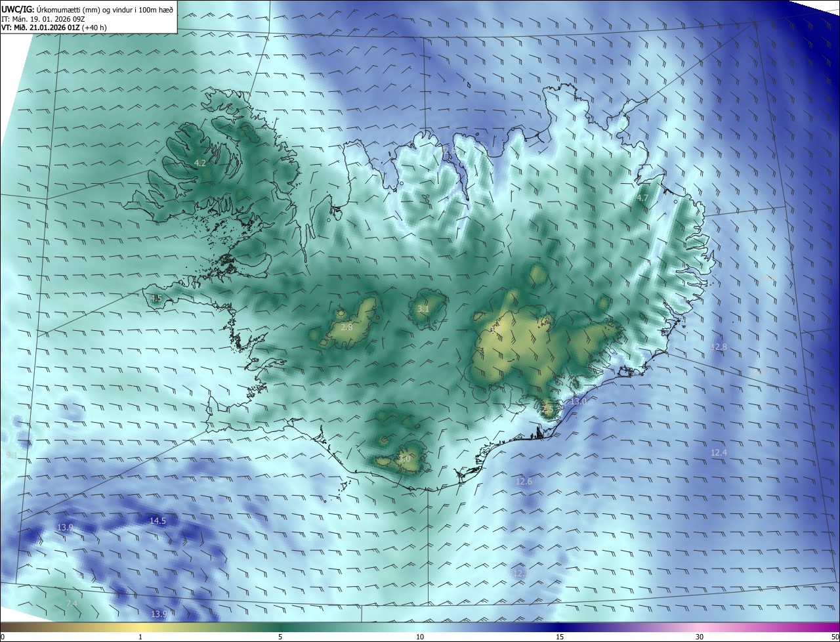The width and height of the screenshot is (840, 642).
Task: Click the '4.5' value label
Action: [156, 298]
